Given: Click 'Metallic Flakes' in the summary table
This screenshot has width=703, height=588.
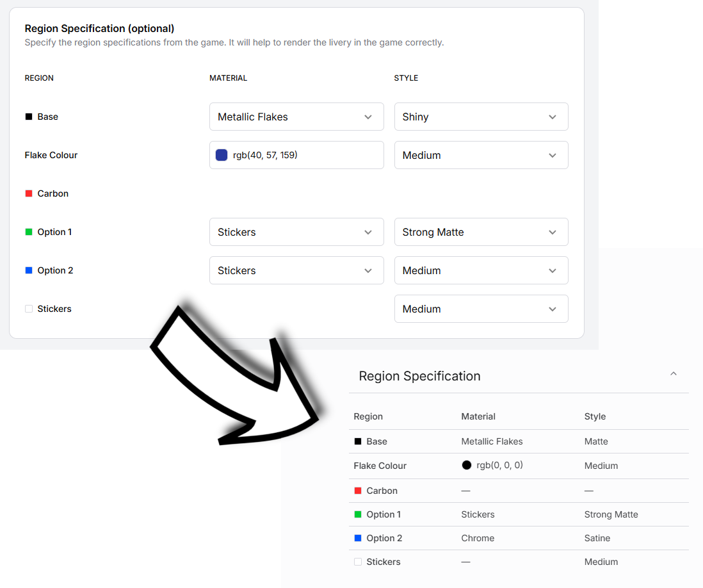Looking at the screenshot, I should [x=492, y=441].
